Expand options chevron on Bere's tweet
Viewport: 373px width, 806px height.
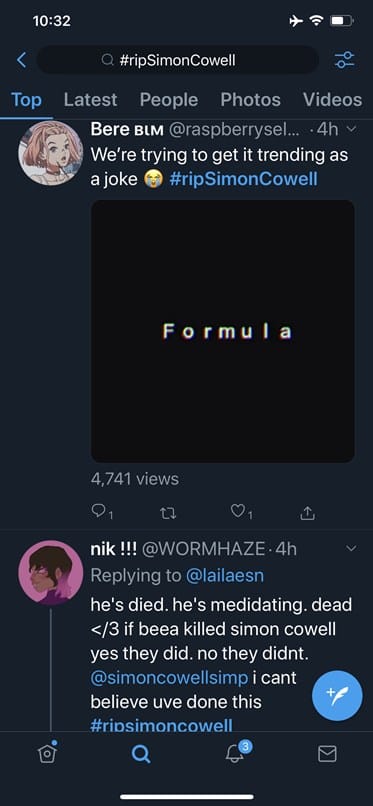pos(351,130)
